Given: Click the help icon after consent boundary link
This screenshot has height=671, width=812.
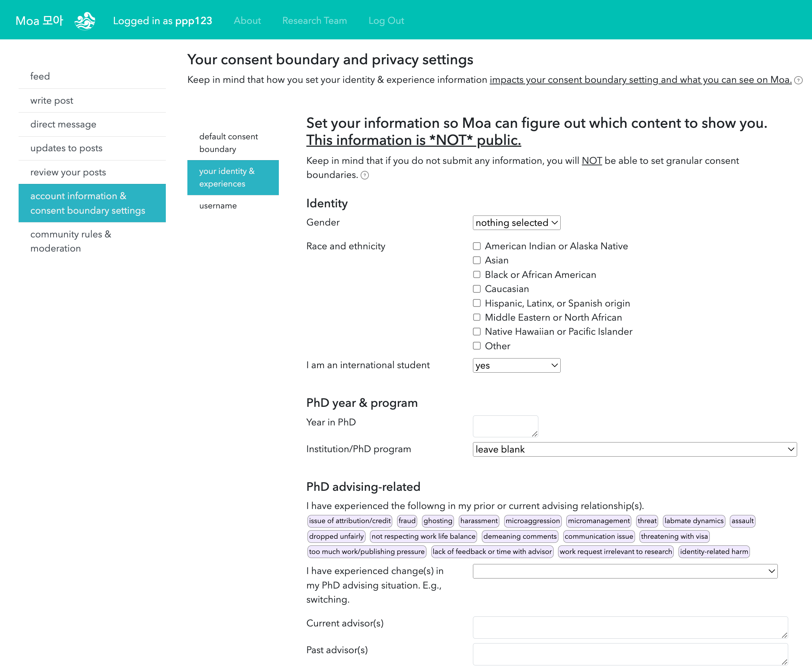Looking at the screenshot, I should tap(798, 80).
